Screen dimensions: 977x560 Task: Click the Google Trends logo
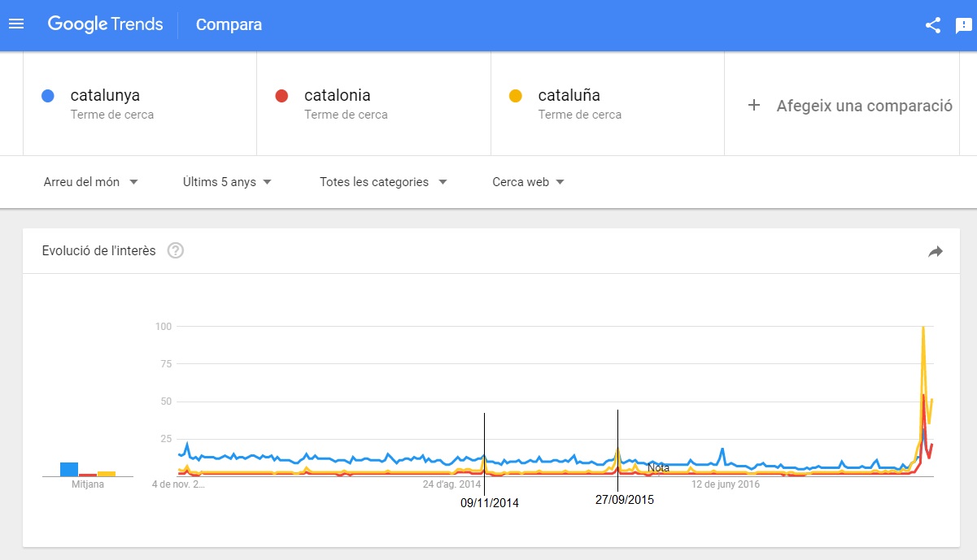105,24
